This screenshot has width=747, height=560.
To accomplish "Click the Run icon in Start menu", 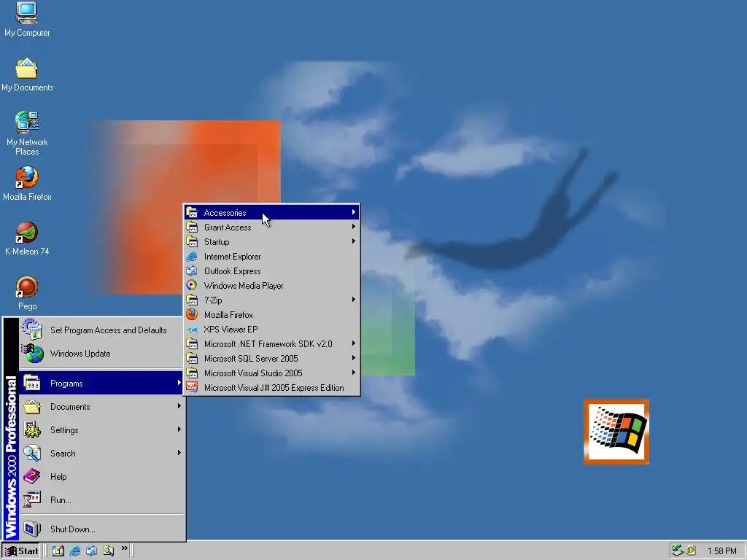I will coord(32,499).
